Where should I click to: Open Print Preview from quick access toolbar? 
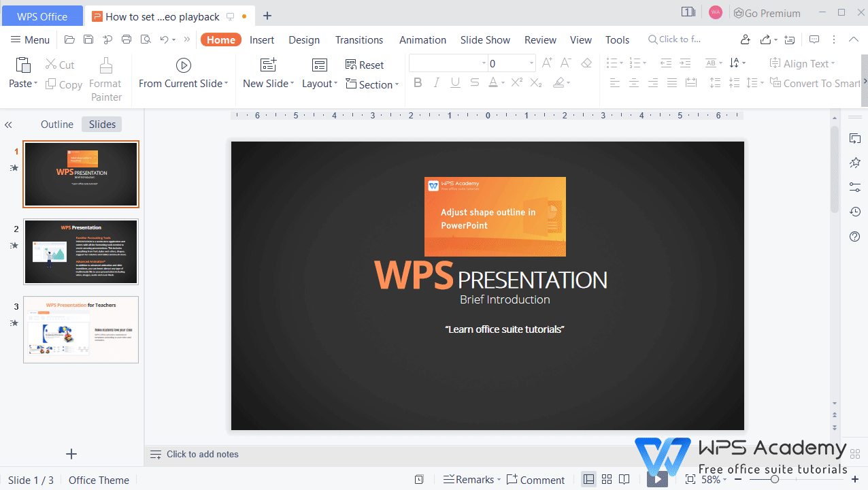pos(146,39)
